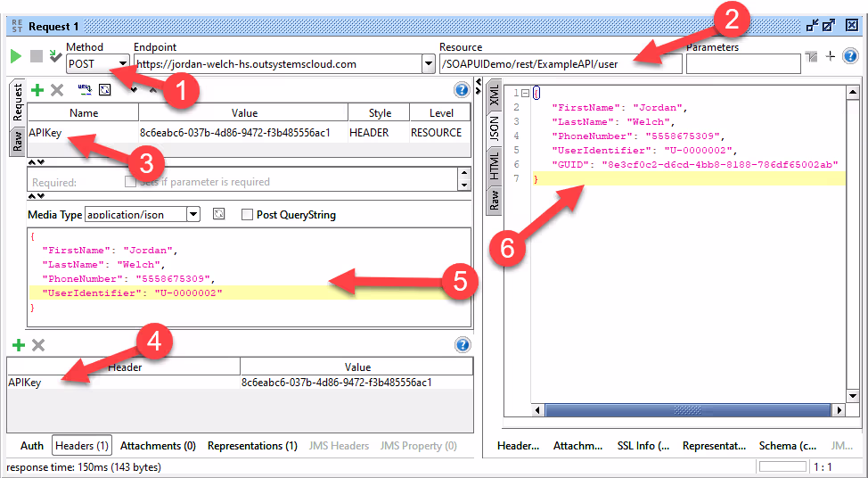This screenshot has height=478, width=868.
Task: Switch to the left Raw request tab
Action: [18, 141]
